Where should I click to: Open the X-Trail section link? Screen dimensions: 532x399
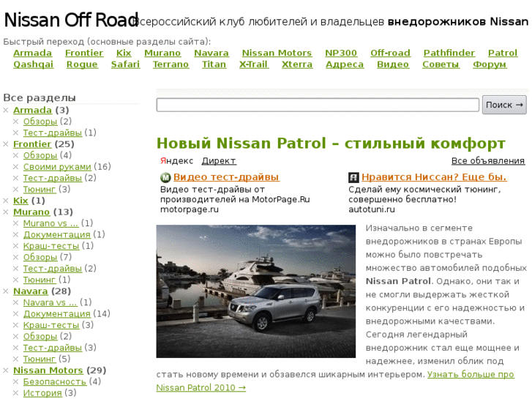(x=254, y=64)
